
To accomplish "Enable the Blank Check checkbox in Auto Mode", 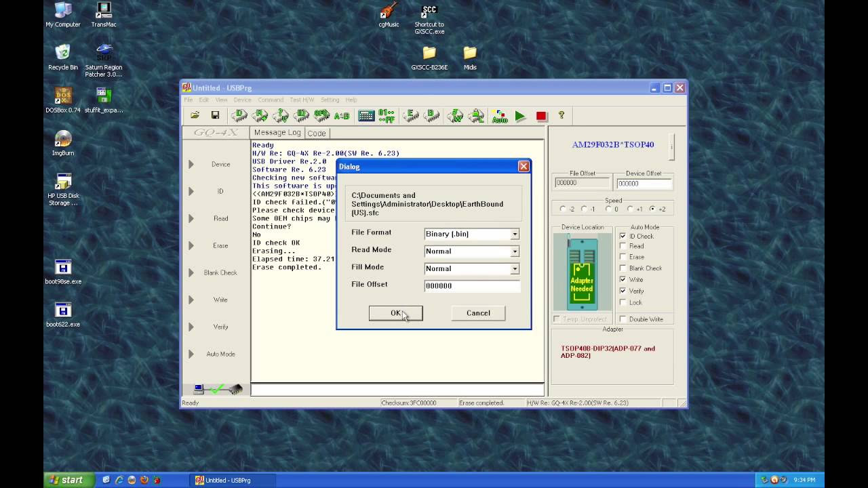I will pos(623,268).
